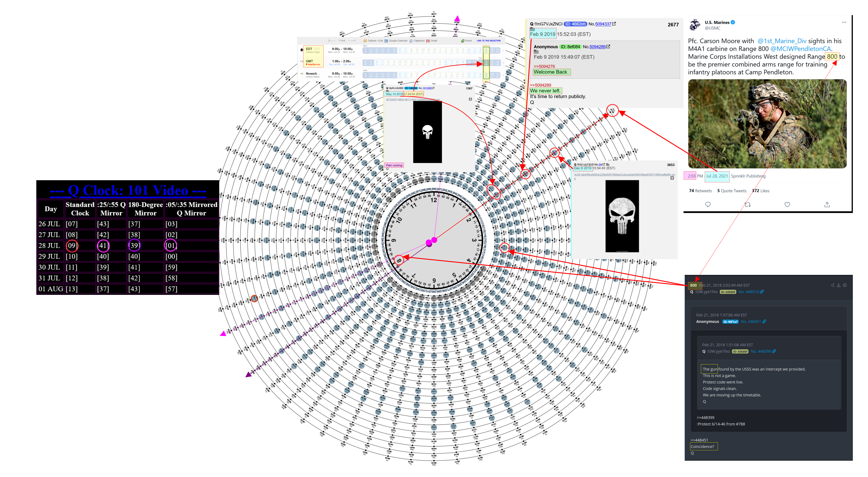Expand the Newark timeline right chevron
The height and width of the screenshot is (477, 868).
coord(503,75)
